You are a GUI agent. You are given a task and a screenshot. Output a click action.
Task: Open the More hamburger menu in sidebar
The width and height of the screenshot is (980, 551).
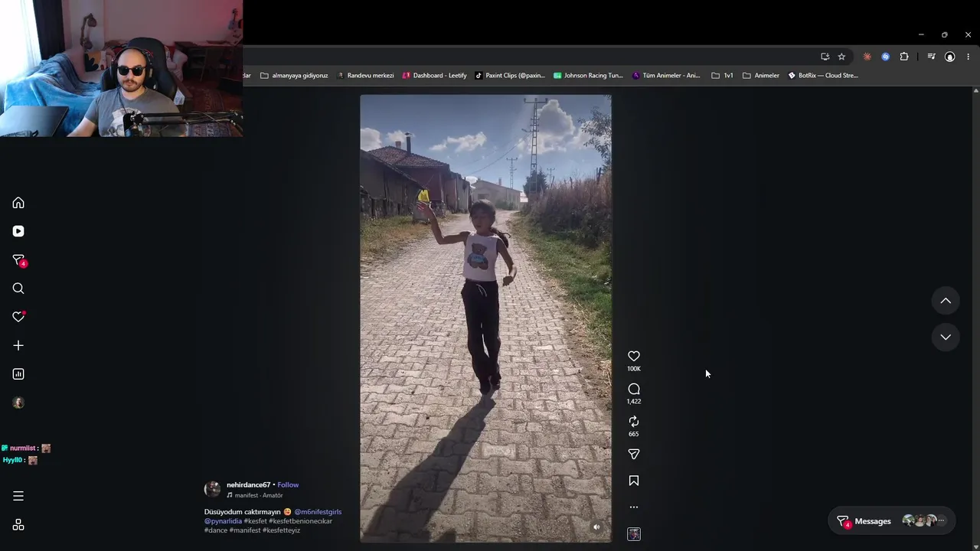pyautogui.click(x=18, y=496)
